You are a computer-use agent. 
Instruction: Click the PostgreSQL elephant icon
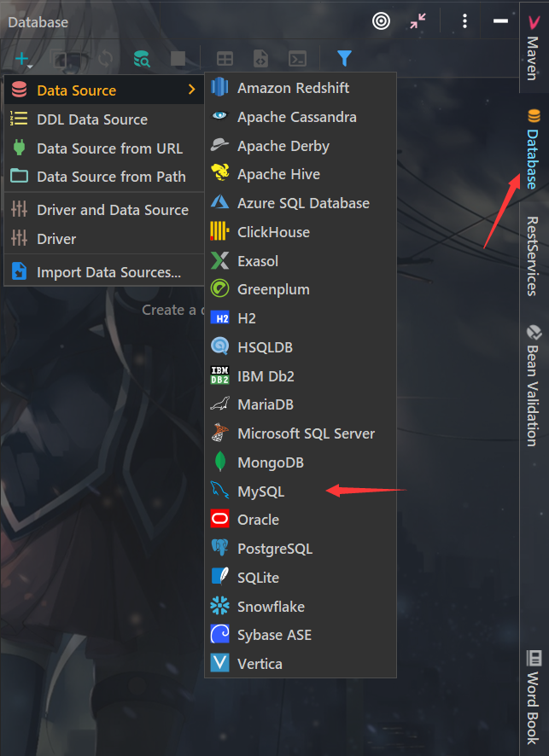coord(219,548)
